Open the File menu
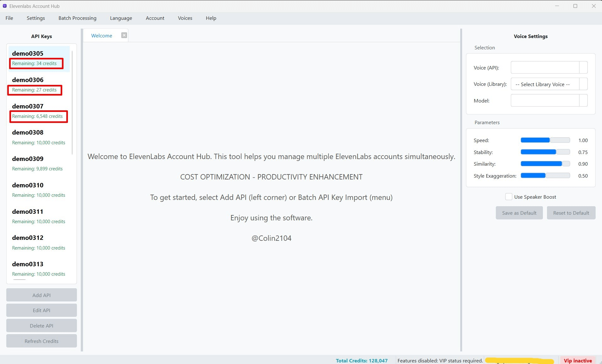602x364 pixels. (9, 18)
